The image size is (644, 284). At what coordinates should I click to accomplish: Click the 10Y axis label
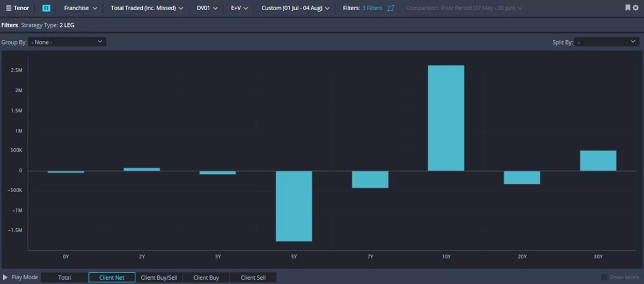coord(446,257)
